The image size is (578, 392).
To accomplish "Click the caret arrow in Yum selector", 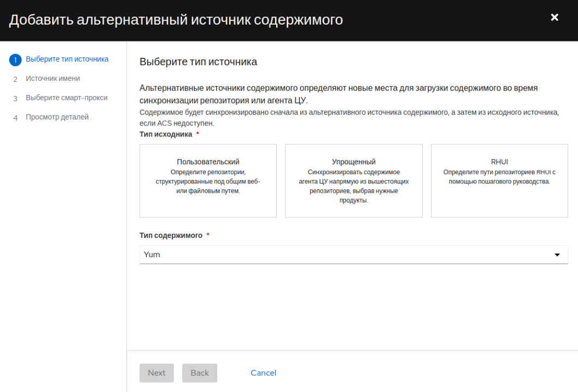I will coord(557,255).
